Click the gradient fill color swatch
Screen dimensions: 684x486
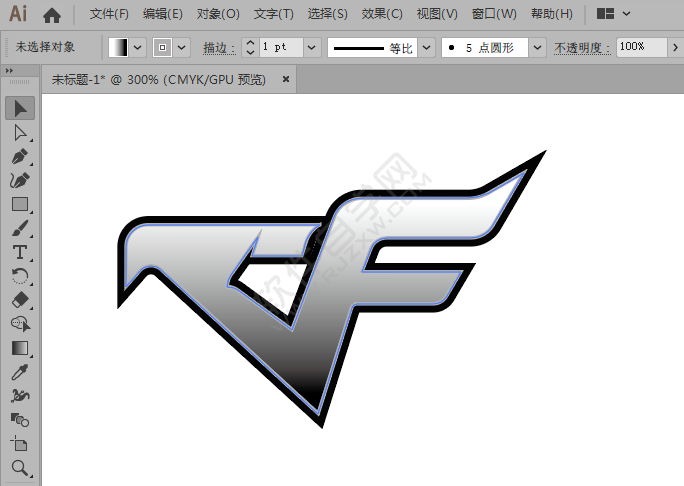click(x=119, y=48)
